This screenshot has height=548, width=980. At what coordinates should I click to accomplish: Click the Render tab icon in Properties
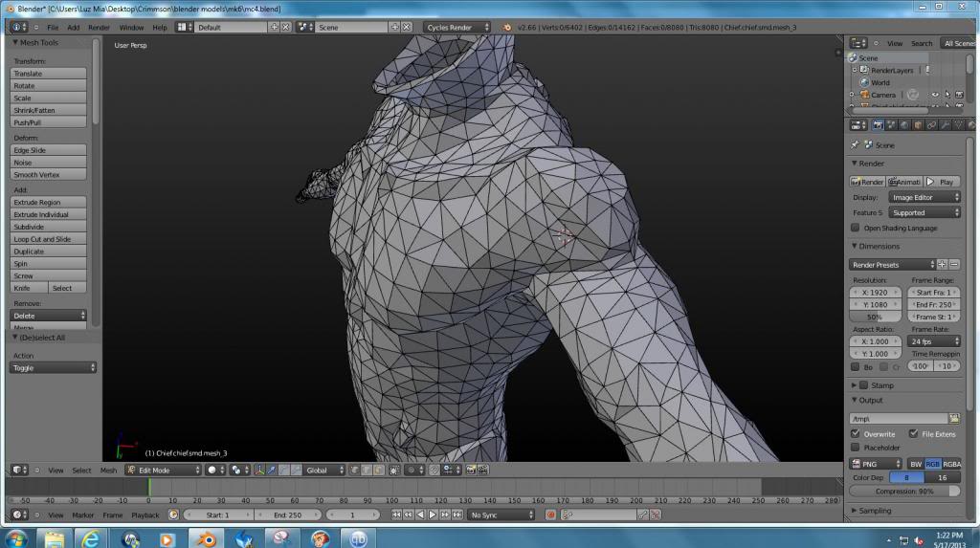click(x=879, y=125)
